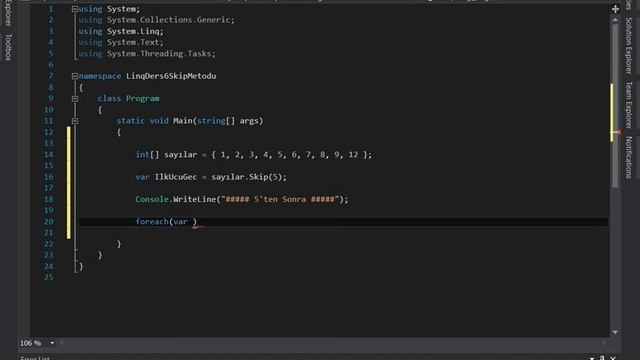
Task: Click line number 13 in the margin
Action: [x=49, y=143]
